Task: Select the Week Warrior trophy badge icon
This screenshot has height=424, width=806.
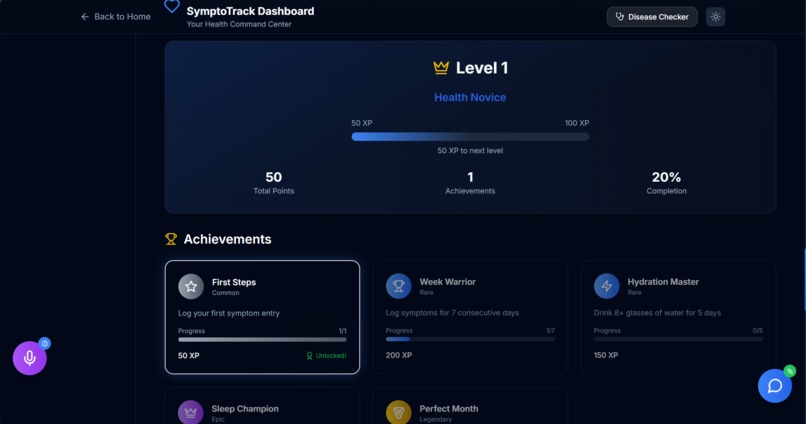Action: (x=398, y=286)
